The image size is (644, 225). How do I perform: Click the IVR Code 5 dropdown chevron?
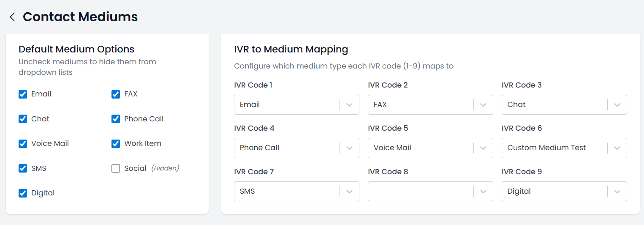coord(483,148)
